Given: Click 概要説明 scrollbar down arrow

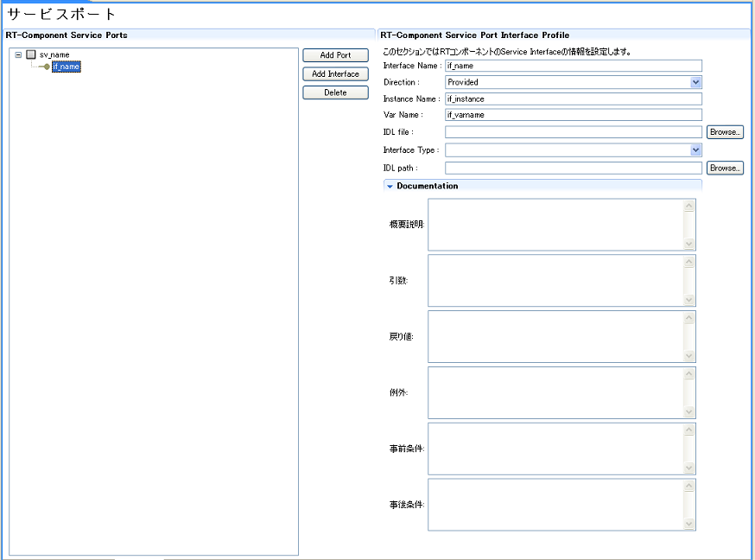Looking at the screenshot, I should point(689,244).
